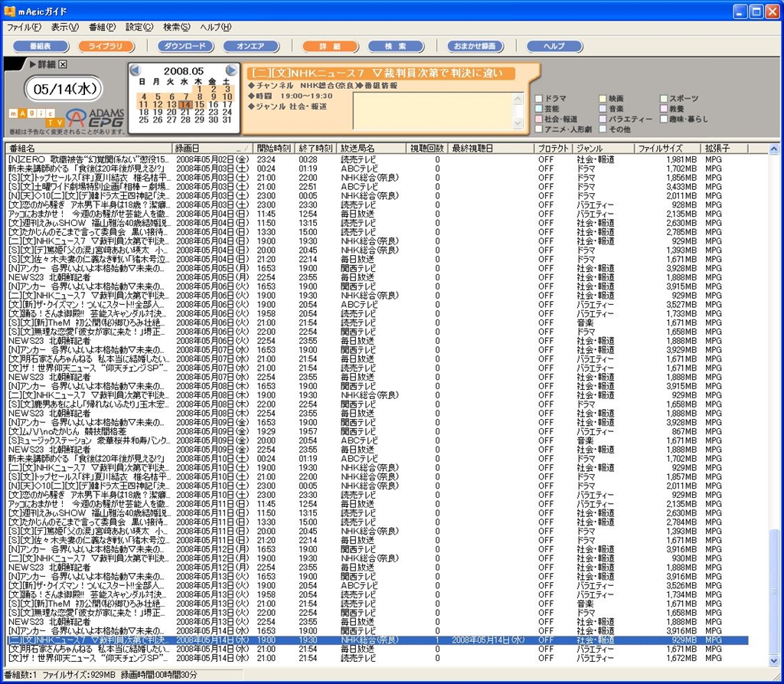Toggle the 映画 genre checkbox

[x=603, y=99]
